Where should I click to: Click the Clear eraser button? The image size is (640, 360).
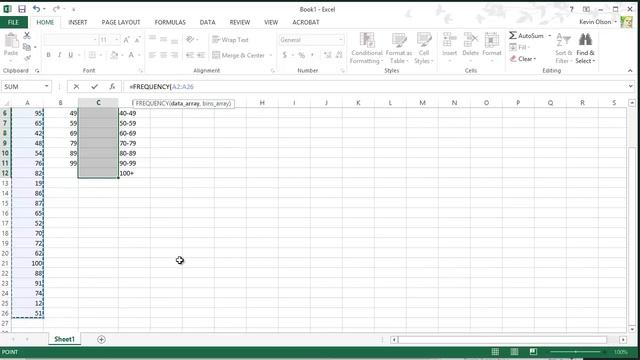pos(523,59)
